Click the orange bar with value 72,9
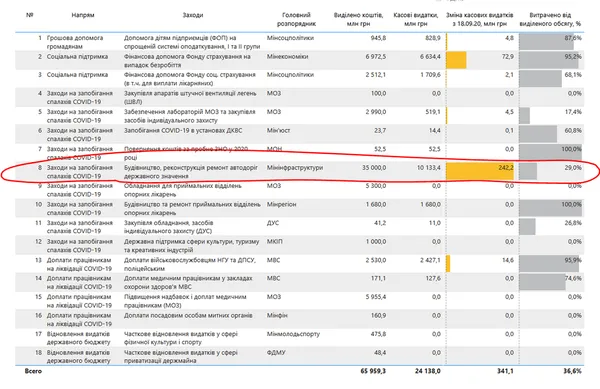Image resolution: width=600 pixels, height=389 pixels. 457,60
